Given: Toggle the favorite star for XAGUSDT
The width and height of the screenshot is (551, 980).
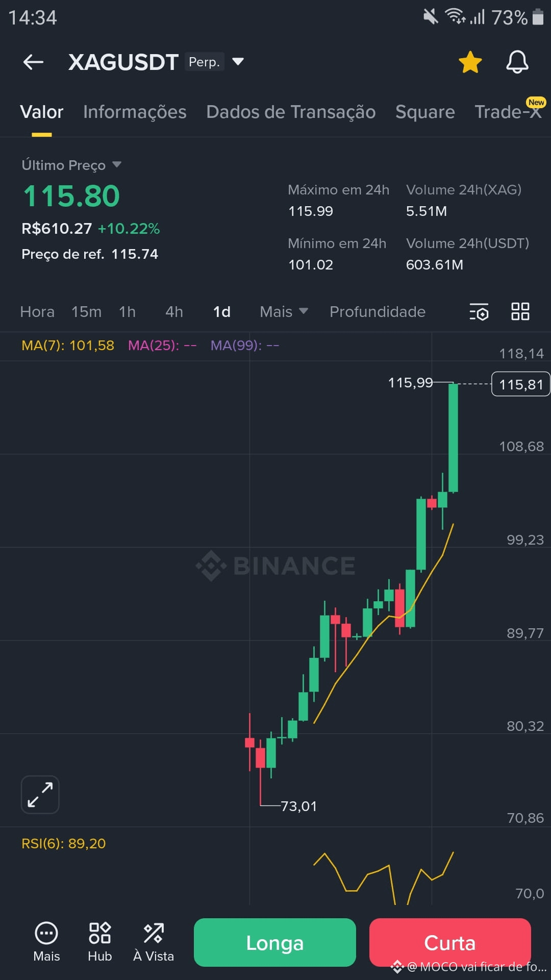Looking at the screenshot, I should click(x=470, y=62).
